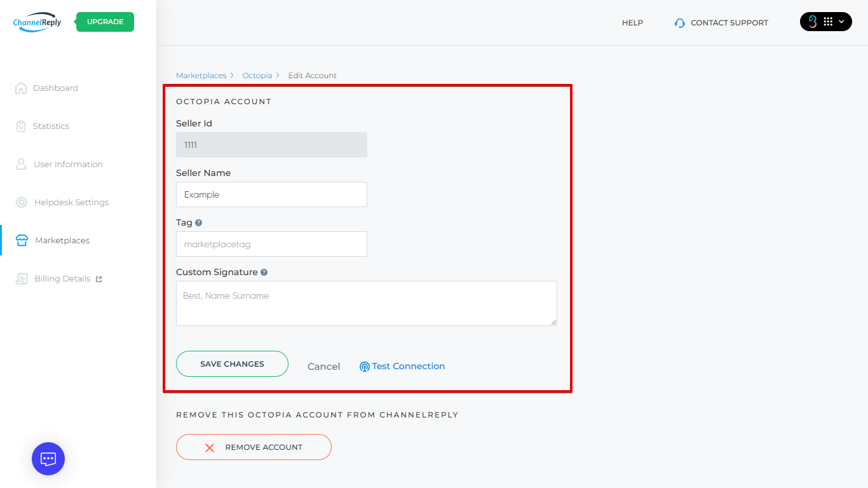The height and width of the screenshot is (488, 868).
Task: Go to Octopia breadcrumb link
Action: click(257, 75)
